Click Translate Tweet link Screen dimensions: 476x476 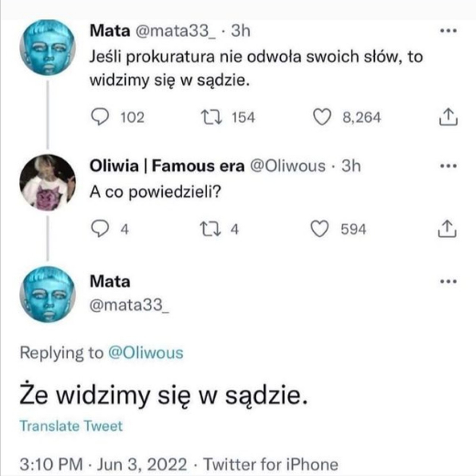point(71,426)
